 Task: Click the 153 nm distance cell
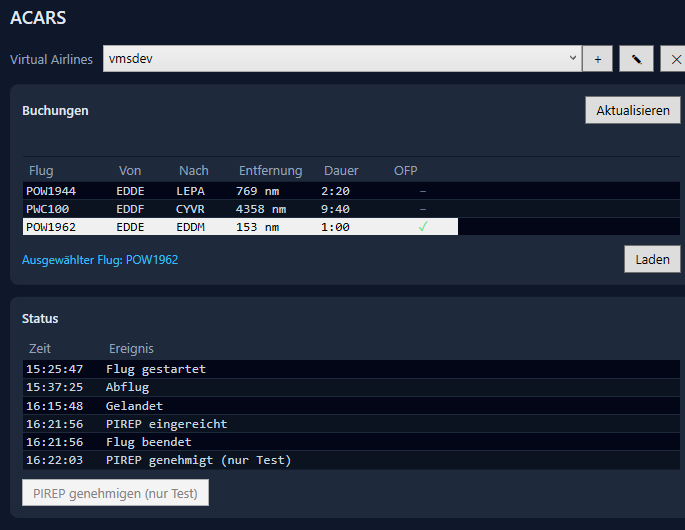257,227
